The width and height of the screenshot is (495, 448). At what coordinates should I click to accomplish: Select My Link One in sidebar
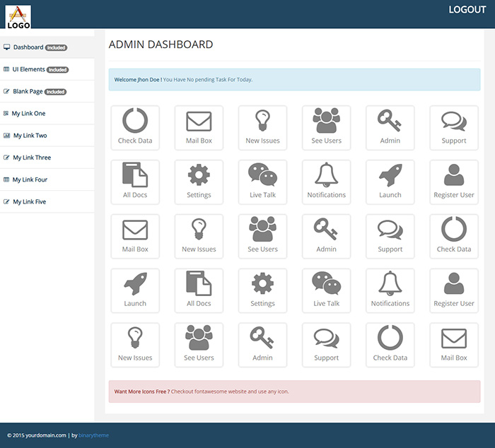[47, 114]
